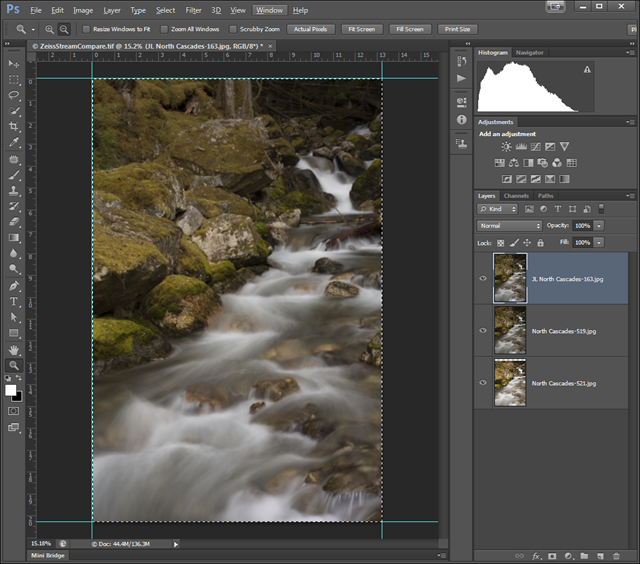Screen dimensions: 640x564
Task: Click the Actual Pixels button
Action: coord(312,30)
